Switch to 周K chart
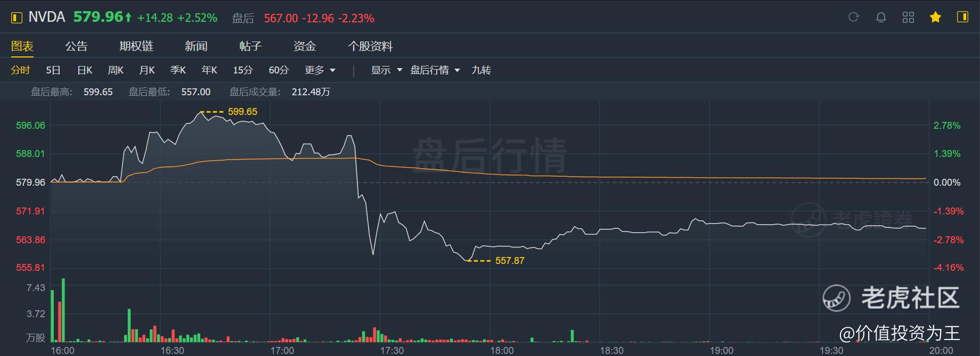The image size is (980, 356). (x=116, y=70)
